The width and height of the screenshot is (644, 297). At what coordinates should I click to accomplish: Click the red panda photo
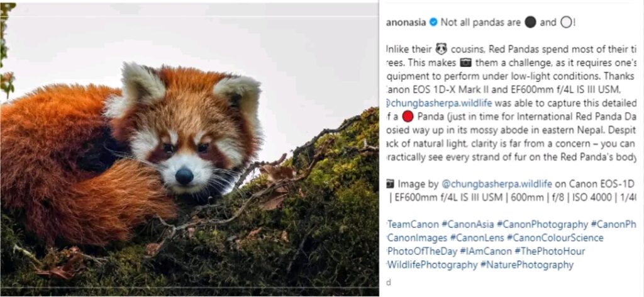pyautogui.click(x=189, y=151)
